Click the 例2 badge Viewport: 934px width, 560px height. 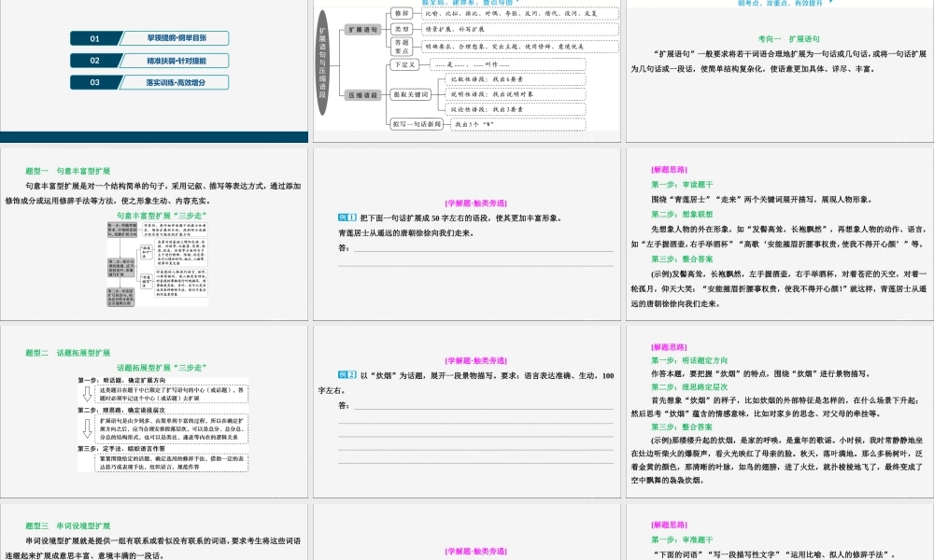click(x=347, y=375)
